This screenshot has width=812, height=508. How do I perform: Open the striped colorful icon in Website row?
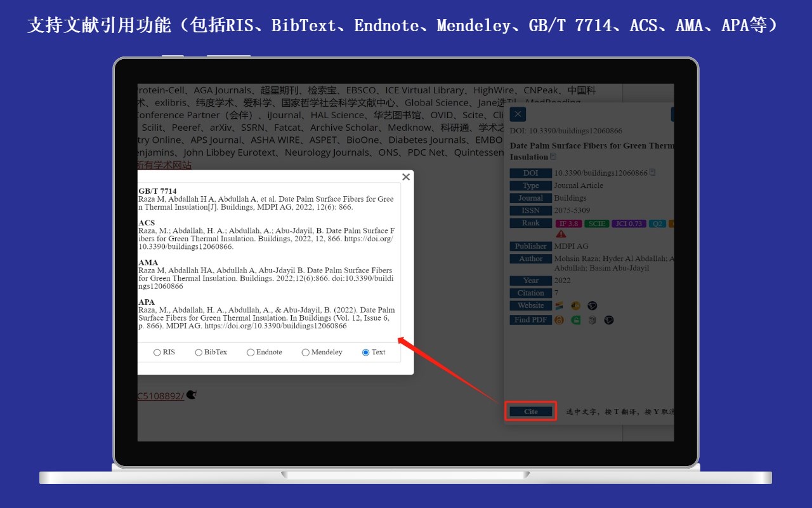click(x=560, y=306)
